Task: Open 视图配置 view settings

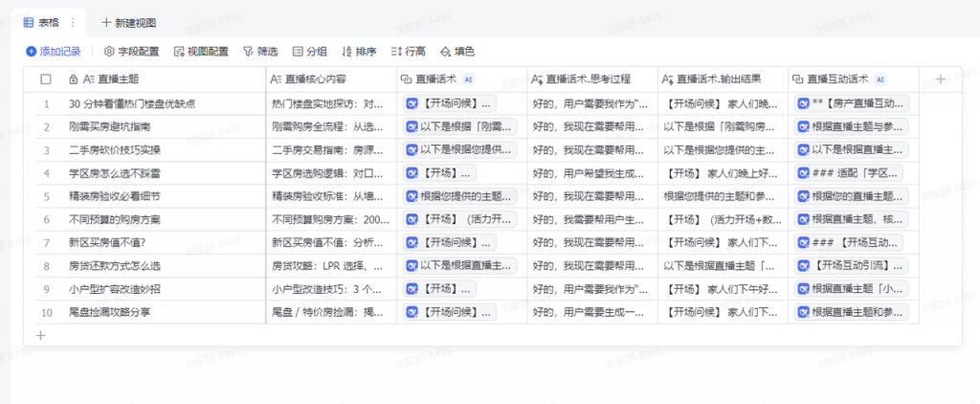Action: [201, 52]
